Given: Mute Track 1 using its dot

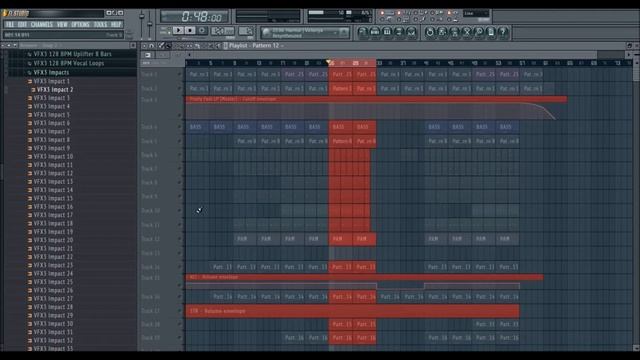Looking at the screenshot, I should coord(180,75).
